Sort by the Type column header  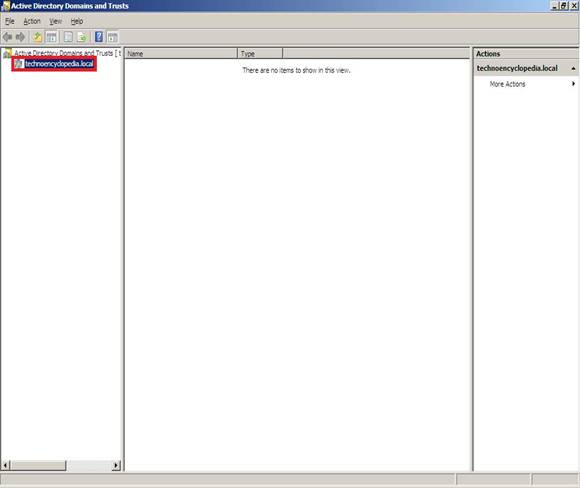(260, 54)
